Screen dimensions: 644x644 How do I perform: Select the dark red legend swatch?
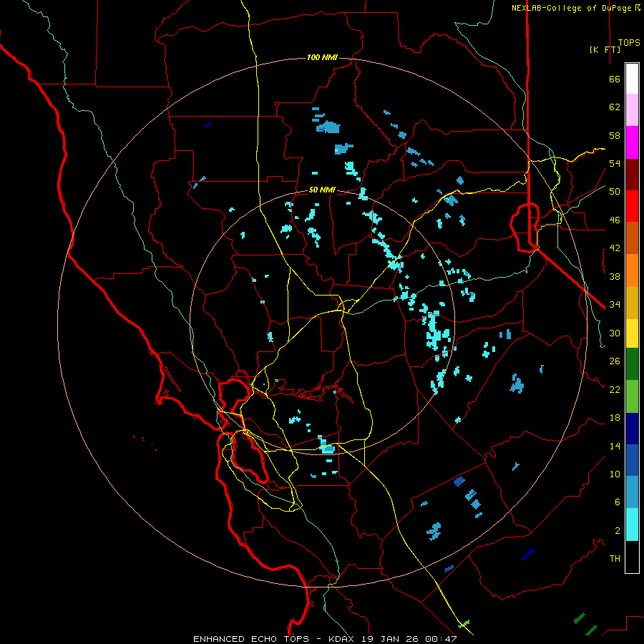coord(632,175)
